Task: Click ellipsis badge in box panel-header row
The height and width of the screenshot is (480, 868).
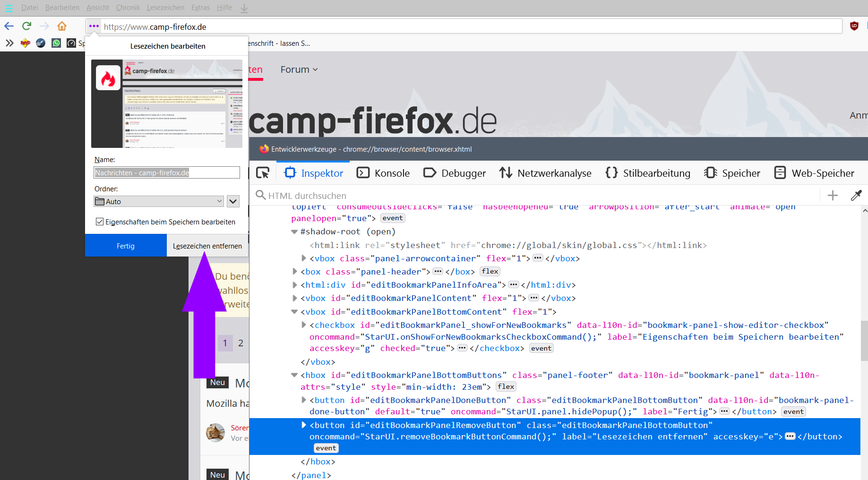Action: point(438,271)
